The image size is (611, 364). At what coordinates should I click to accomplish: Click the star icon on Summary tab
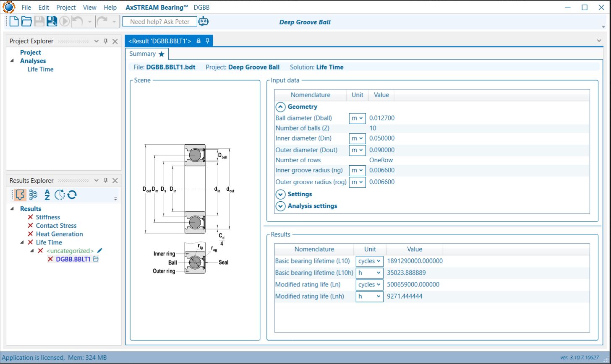(162, 54)
